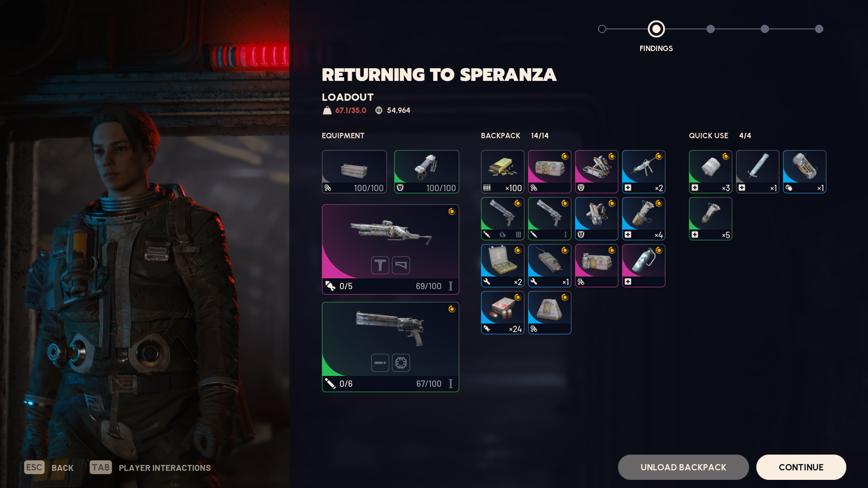Select the quick use item with 5 count
Viewport: 868px width, 488px height.
pyautogui.click(x=710, y=219)
